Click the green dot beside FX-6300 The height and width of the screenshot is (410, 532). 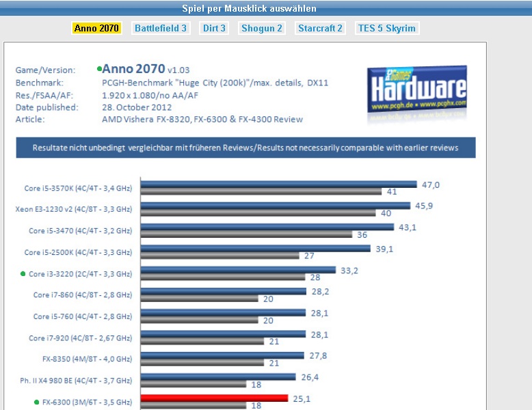[x=37, y=402]
